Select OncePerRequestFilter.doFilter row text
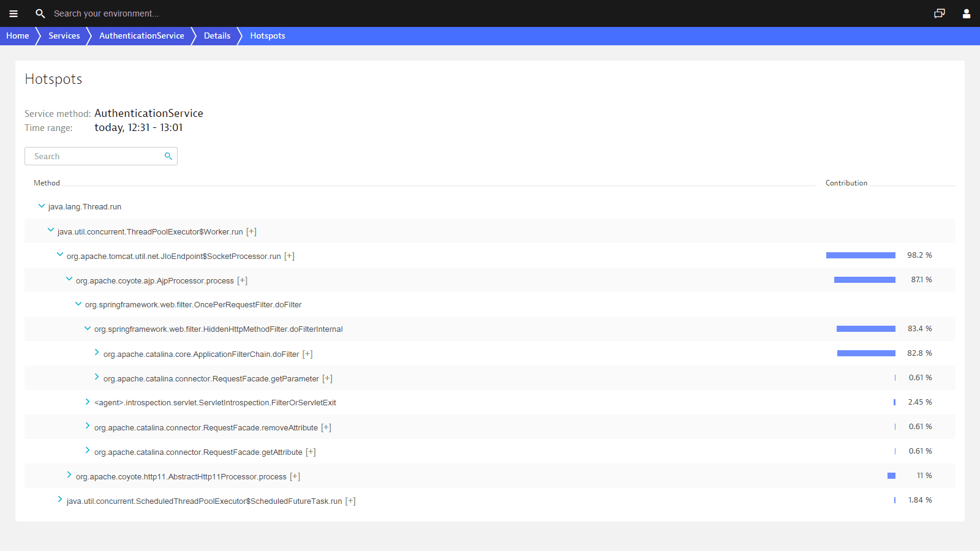 click(194, 305)
